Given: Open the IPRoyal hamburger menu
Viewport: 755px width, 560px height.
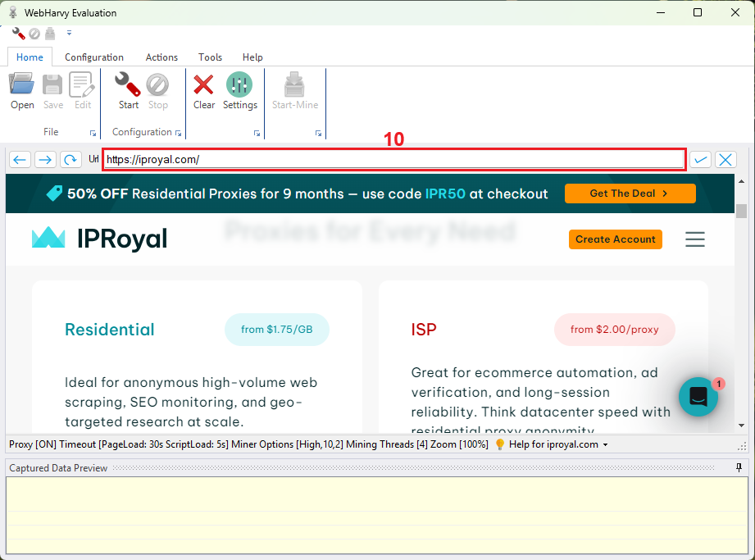Looking at the screenshot, I should click(x=695, y=239).
